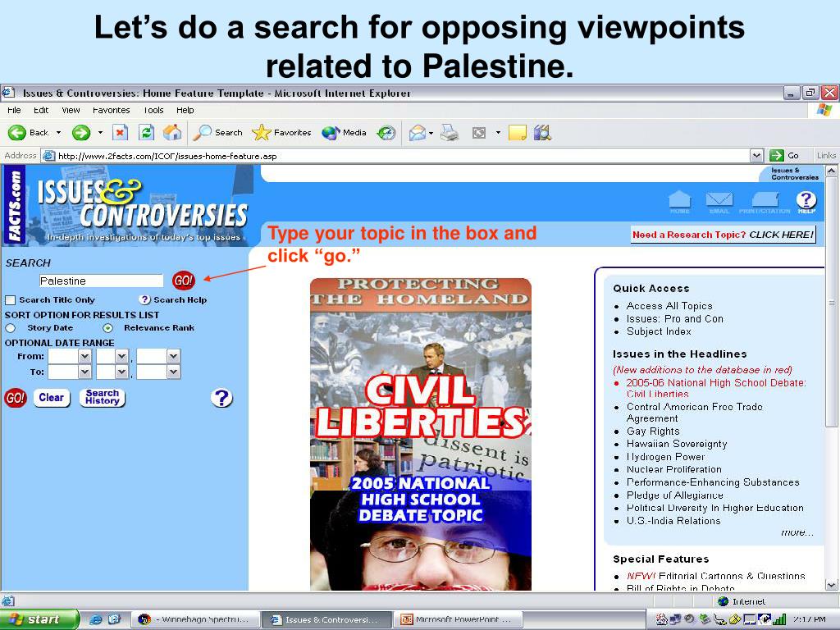The width and height of the screenshot is (840, 630).
Task: Click the yellow note toolbar icon
Action: (517, 132)
